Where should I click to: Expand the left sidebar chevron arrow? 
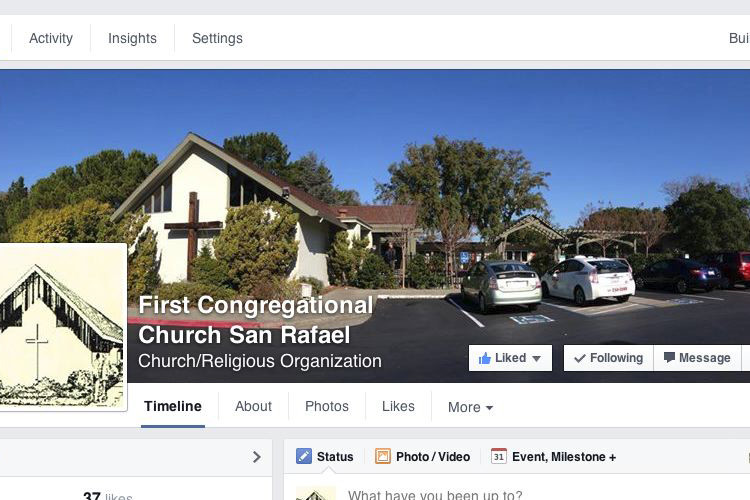(257, 457)
